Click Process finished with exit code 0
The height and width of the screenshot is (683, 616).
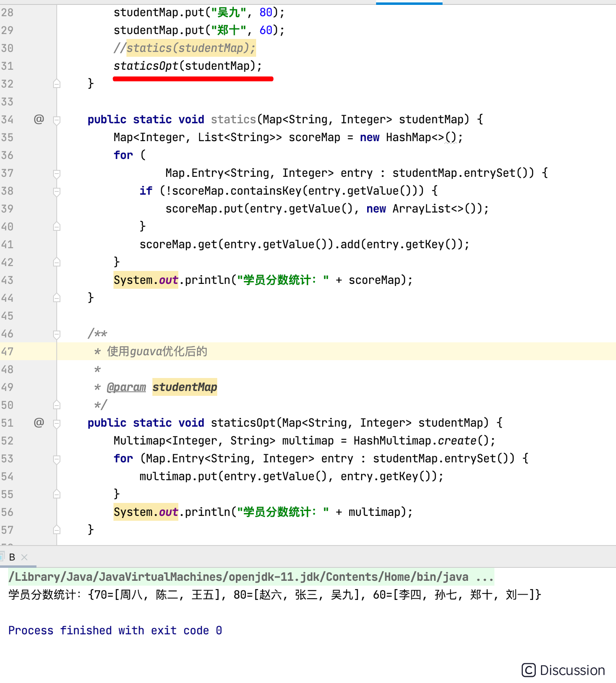[115, 630]
